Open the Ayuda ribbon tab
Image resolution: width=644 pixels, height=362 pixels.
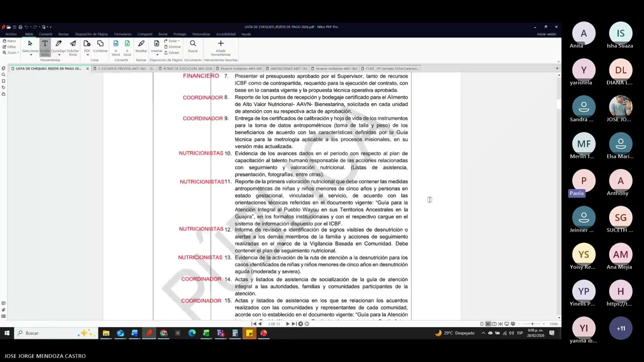point(246,34)
